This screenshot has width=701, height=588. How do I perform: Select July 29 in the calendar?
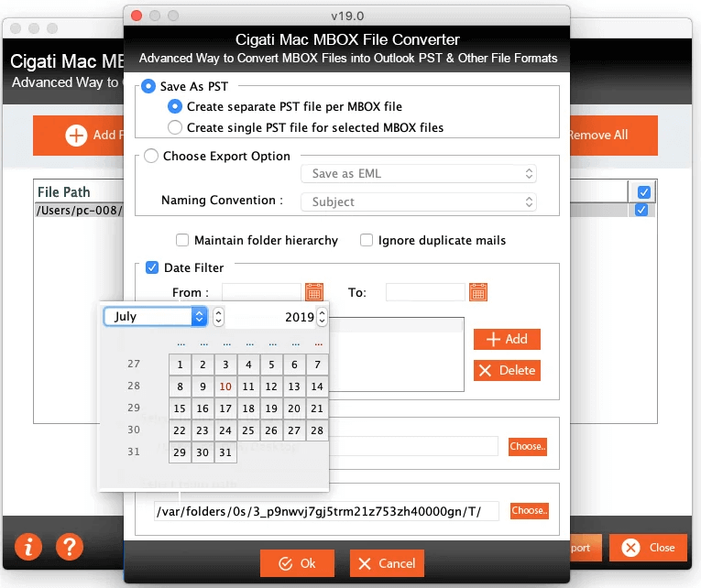[180, 452]
